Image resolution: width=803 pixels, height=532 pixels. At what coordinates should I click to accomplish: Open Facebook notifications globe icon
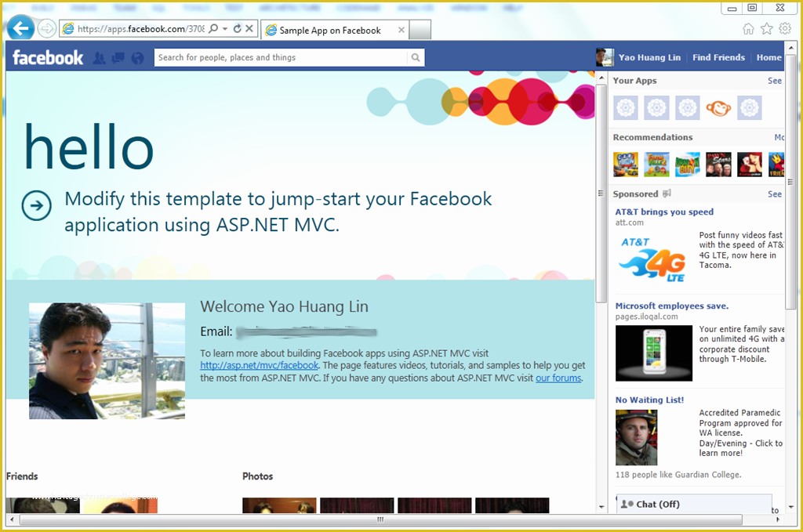pos(137,58)
